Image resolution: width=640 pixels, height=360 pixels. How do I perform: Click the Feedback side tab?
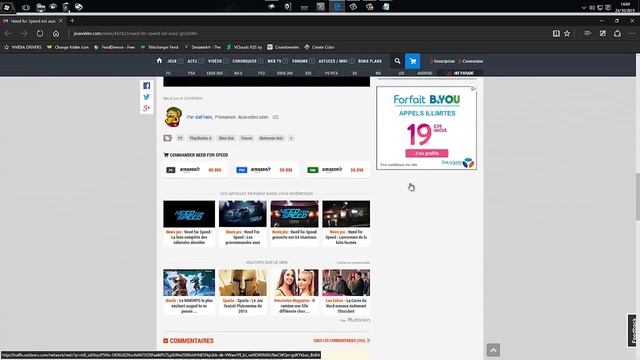pos(633,331)
